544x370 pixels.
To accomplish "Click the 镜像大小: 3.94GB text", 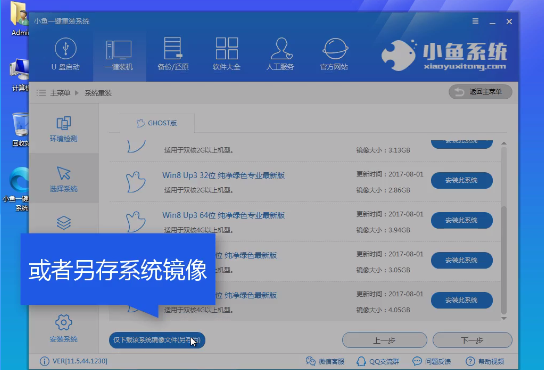I will (x=383, y=230).
